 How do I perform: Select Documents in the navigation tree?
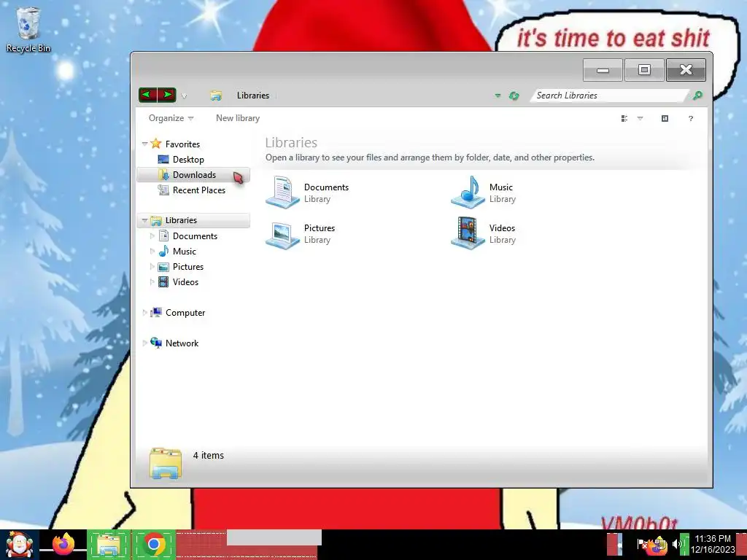click(x=195, y=236)
